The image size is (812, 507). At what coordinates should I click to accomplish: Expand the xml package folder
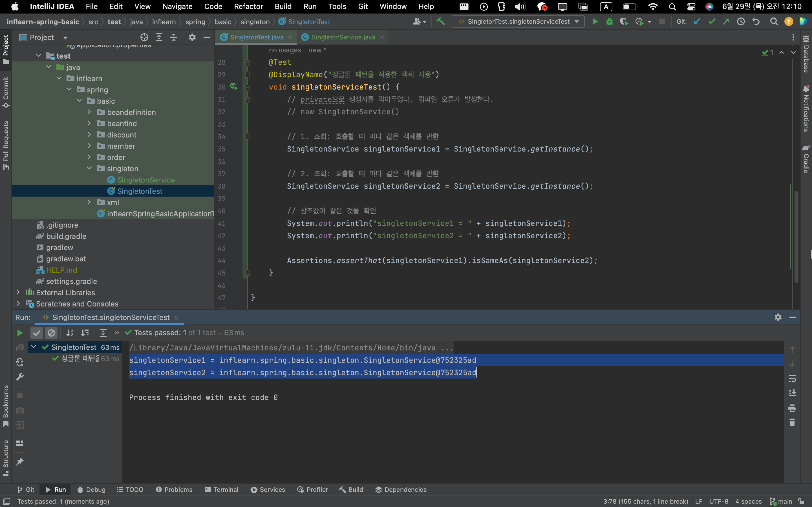(89, 202)
